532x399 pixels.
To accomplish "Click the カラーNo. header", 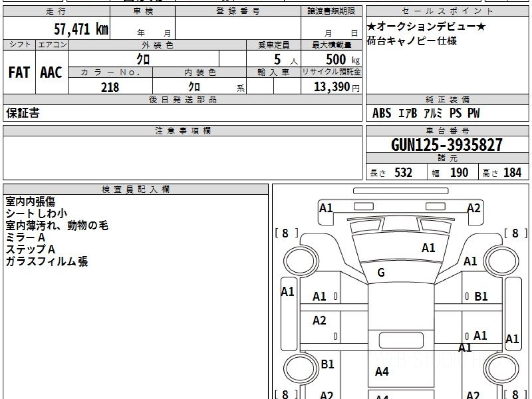I will tap(110, 72).
